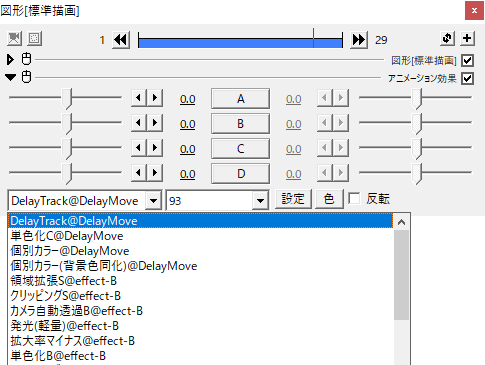Increase track B left value arrow
Viewport: 485px width, 365px height.
[155, 123]
